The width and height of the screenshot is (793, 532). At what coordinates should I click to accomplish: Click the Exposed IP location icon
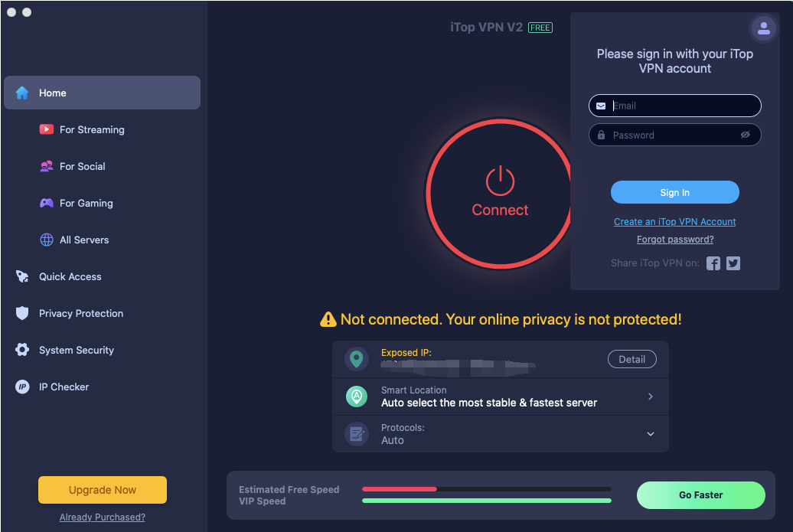coord(357,359)
